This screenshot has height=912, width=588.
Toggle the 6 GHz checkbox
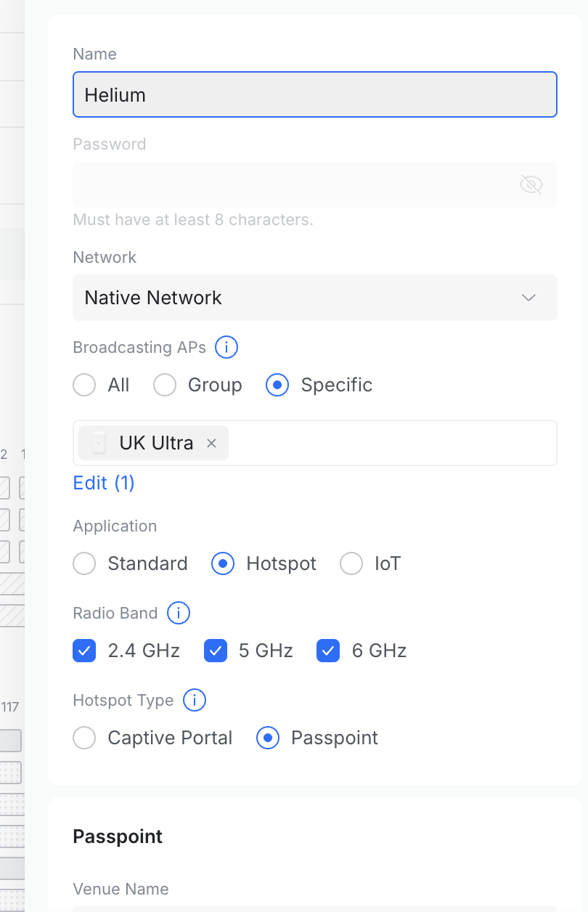[329, 651]
